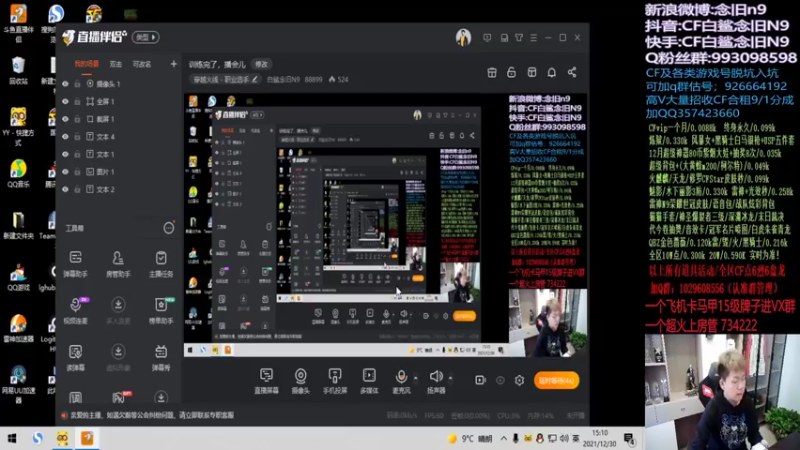The image size is (800, 450).
Task: Add a new scene with plus icon
Action: (x=173, y=64)
